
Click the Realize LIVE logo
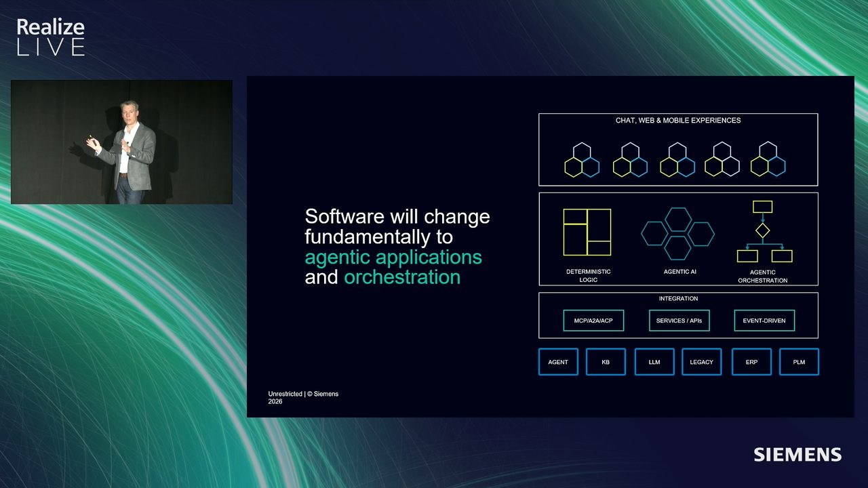pyautogui.click(x=50, y=37)
